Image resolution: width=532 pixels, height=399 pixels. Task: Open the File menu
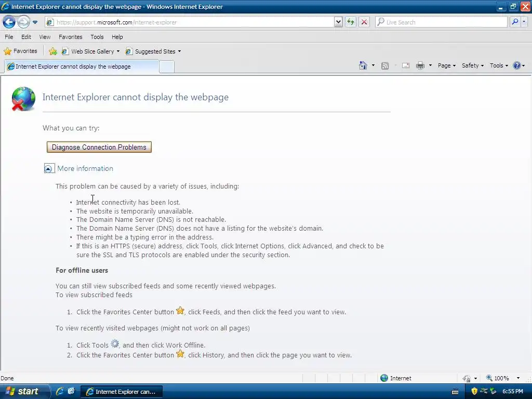9,37
